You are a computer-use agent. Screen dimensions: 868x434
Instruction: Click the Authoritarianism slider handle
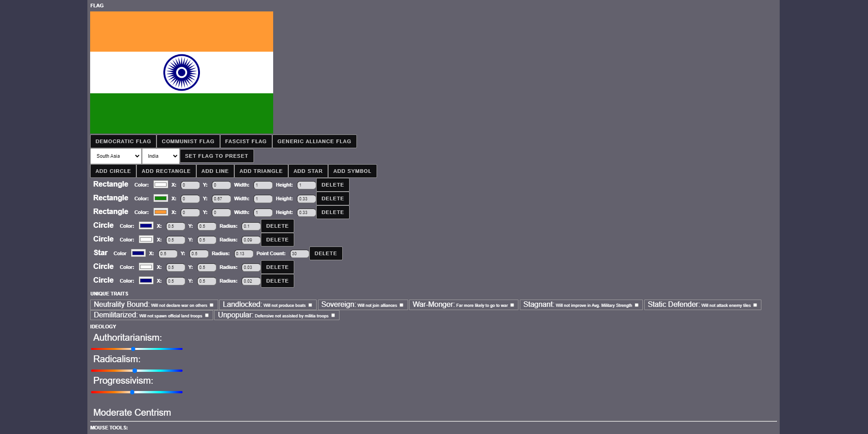coord(133,349)
